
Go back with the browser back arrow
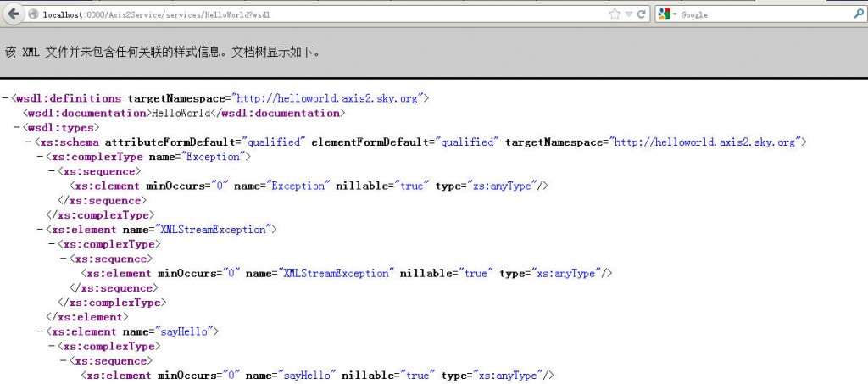point(12,14)
